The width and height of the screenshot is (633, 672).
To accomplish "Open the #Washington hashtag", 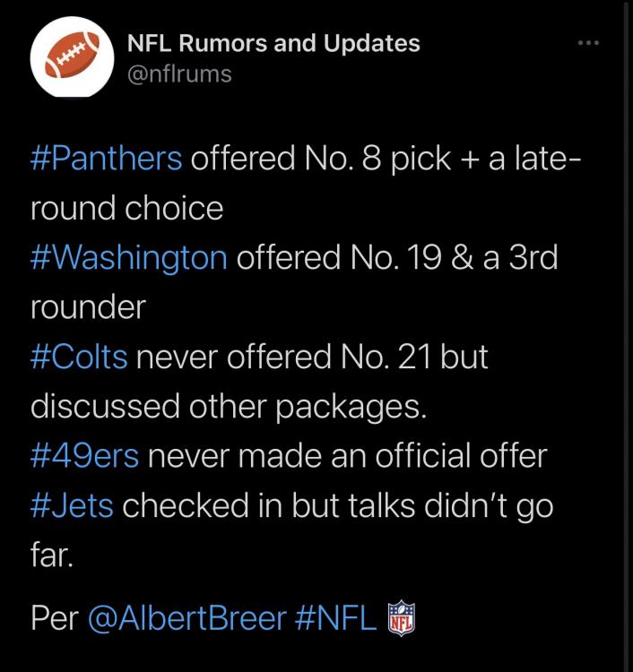I will pyautogui.click(x=129, y=258).
